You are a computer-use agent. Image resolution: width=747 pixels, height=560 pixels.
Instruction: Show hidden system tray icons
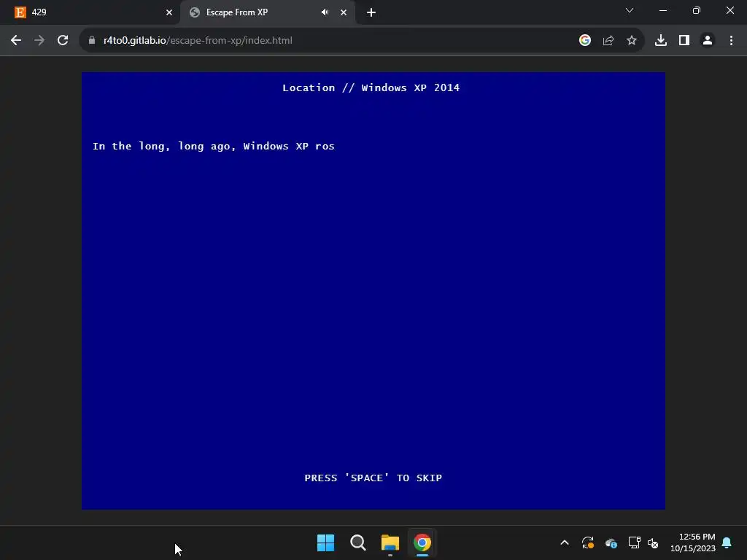point(565,542)
